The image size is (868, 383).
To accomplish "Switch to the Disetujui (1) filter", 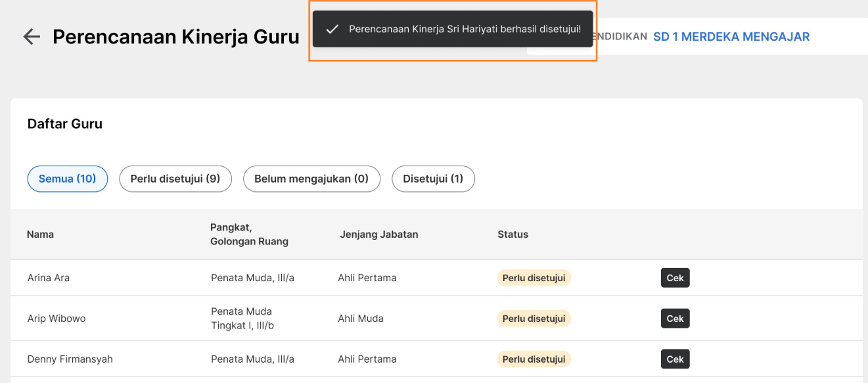I will click(x=433, y=179).
